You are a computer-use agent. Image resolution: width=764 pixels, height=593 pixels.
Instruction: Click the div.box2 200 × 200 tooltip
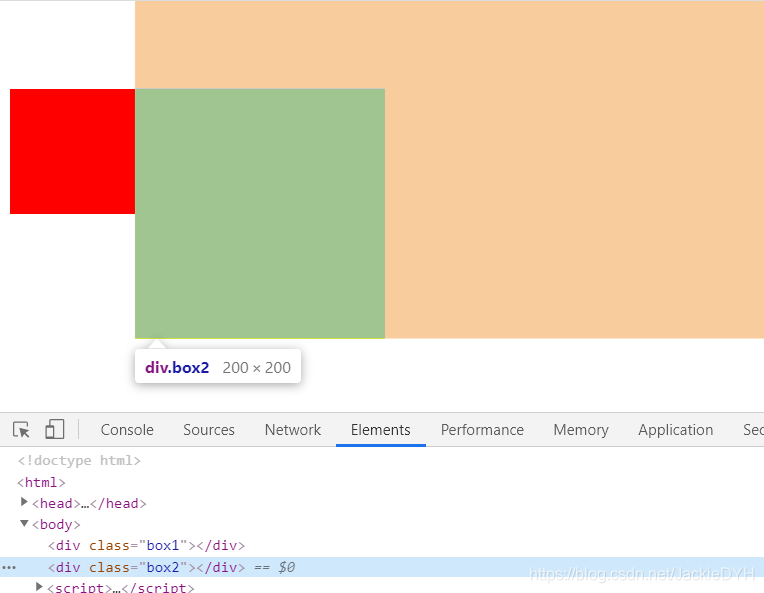click(x=218, y=366)
